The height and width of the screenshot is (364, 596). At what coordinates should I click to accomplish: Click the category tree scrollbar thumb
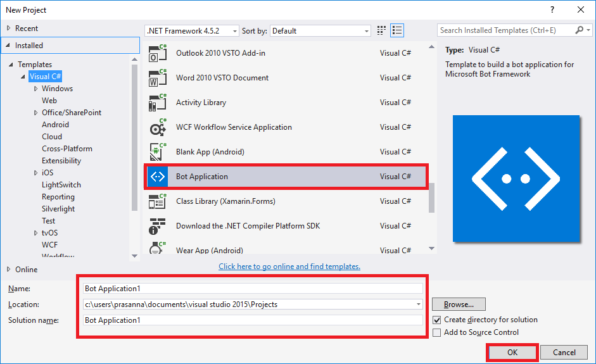point(134,137)
